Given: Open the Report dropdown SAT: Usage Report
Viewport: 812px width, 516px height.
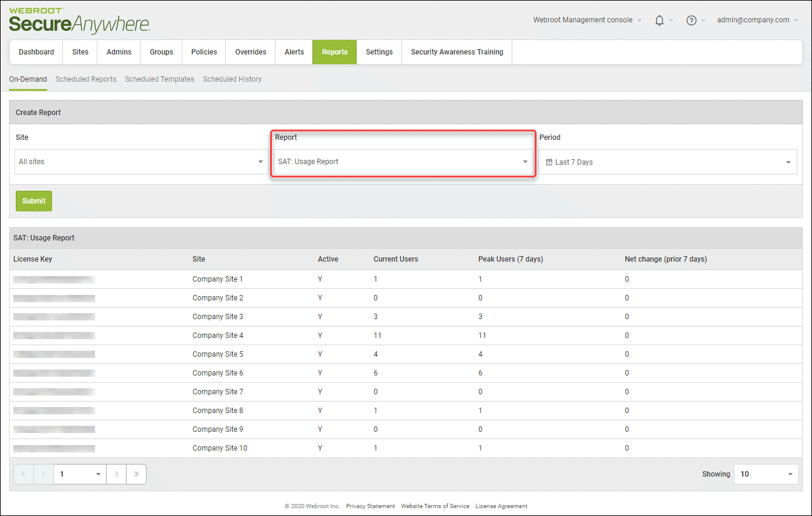Looking at the screenshot, I should pos(403,162).
